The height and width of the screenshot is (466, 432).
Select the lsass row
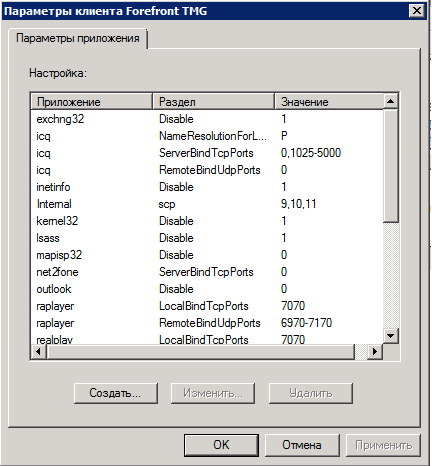tap(207, 238)
